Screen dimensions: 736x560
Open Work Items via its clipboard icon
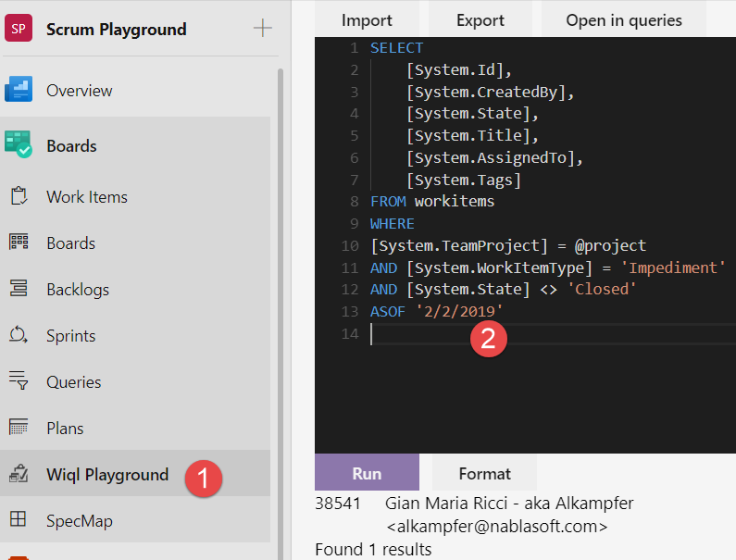point(19,196)
